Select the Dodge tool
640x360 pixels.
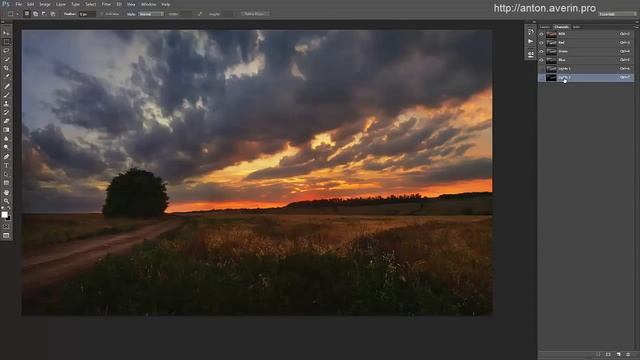[6, 147]
